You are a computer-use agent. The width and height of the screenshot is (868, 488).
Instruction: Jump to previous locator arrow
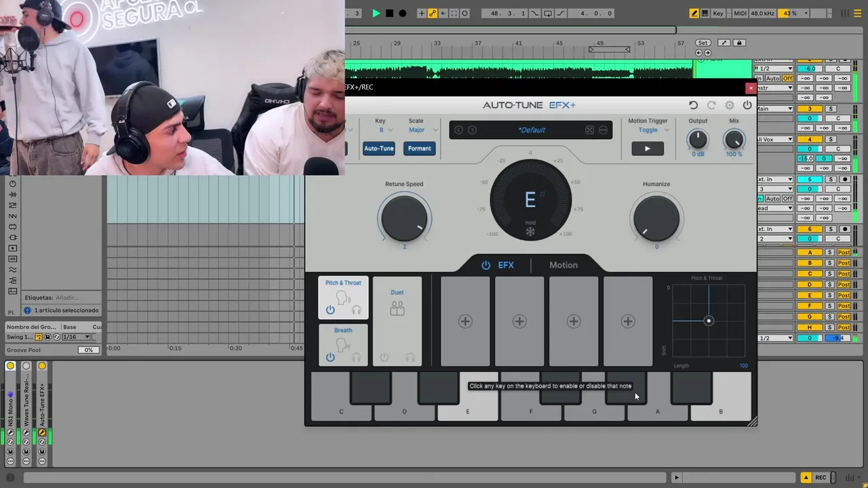tap(699, 53)
